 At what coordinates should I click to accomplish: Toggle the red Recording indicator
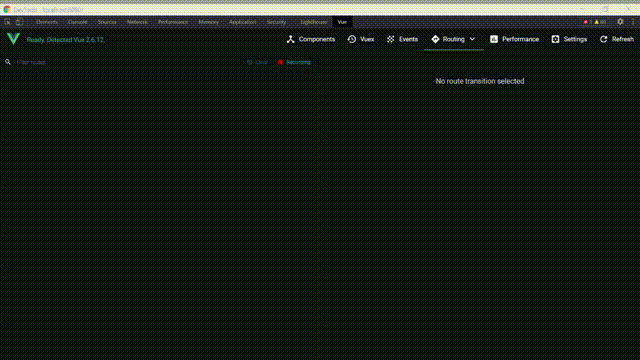click(x=280, y=62)
